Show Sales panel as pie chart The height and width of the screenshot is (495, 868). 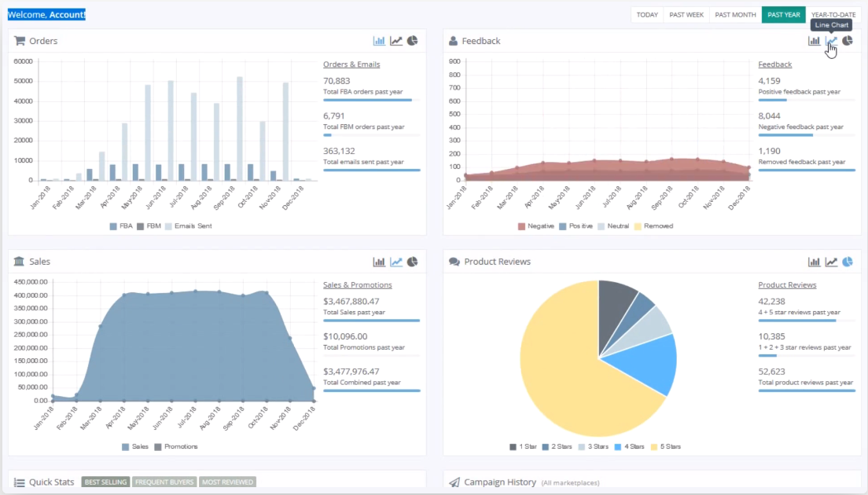tap(413, 262)
